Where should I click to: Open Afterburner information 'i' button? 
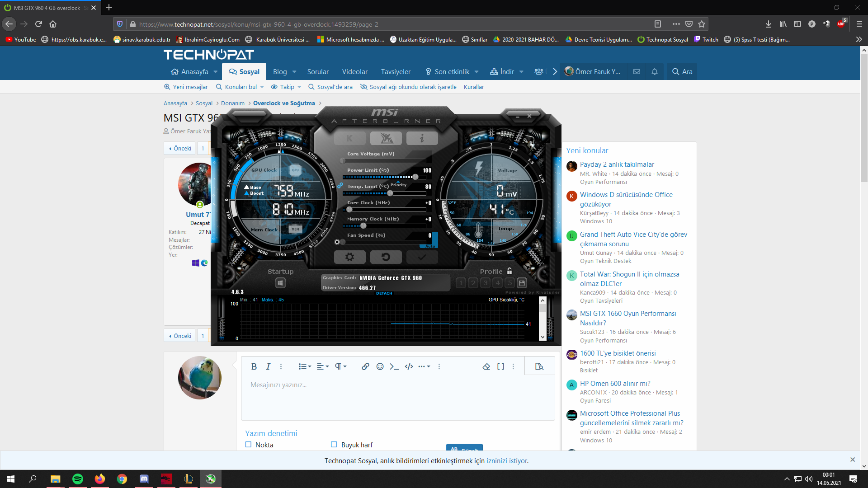point(422,138)
